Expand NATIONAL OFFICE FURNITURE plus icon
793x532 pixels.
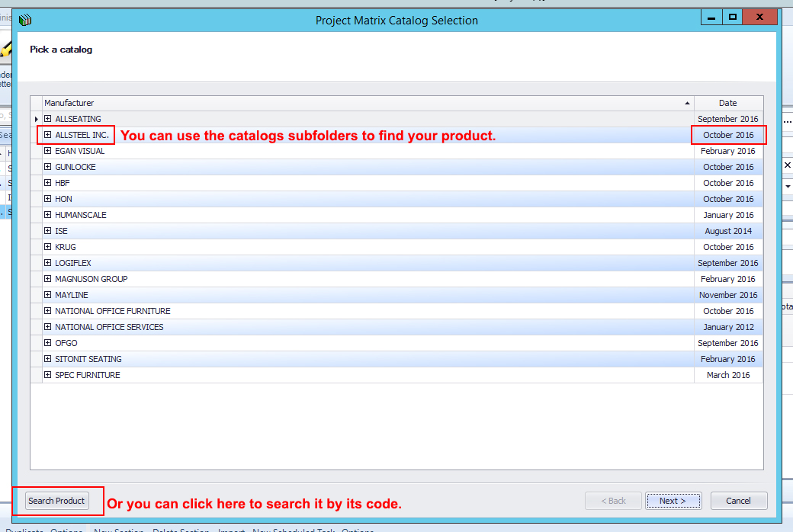point(47,311)
